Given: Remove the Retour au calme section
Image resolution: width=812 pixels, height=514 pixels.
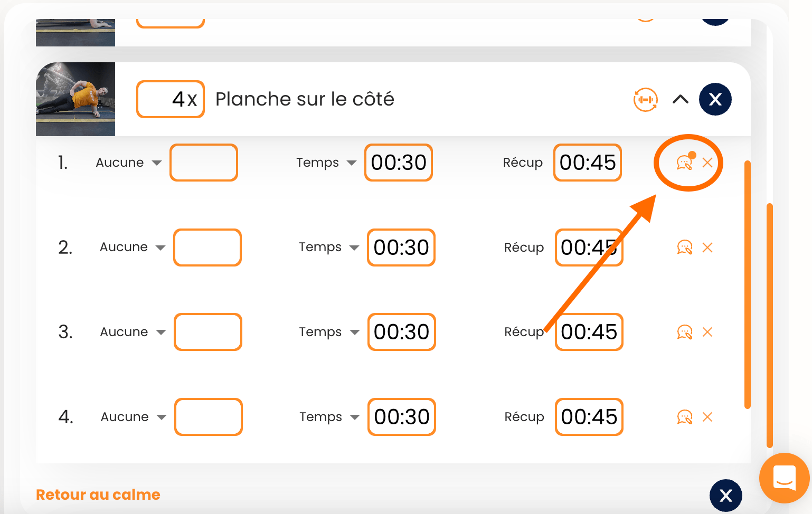Looking at the screenshot, I should [x=726, y=496].
